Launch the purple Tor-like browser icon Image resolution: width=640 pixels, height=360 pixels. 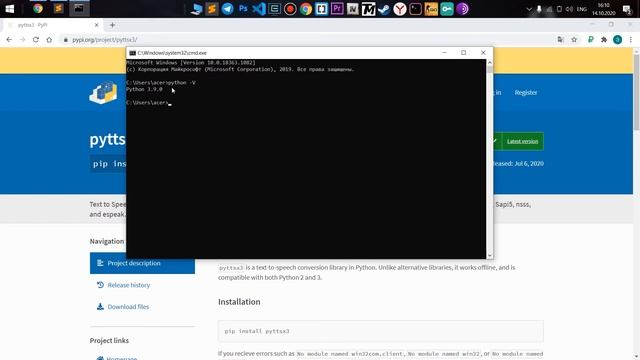[462, 9]
